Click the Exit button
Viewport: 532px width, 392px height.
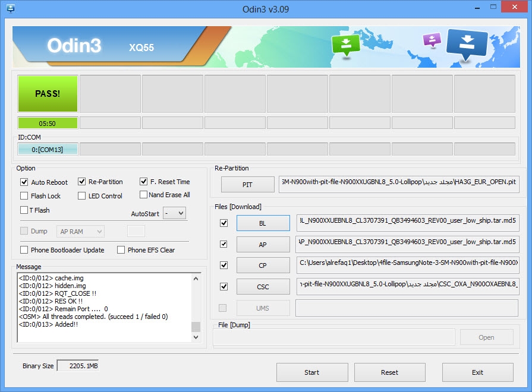[x=478, y=372]
